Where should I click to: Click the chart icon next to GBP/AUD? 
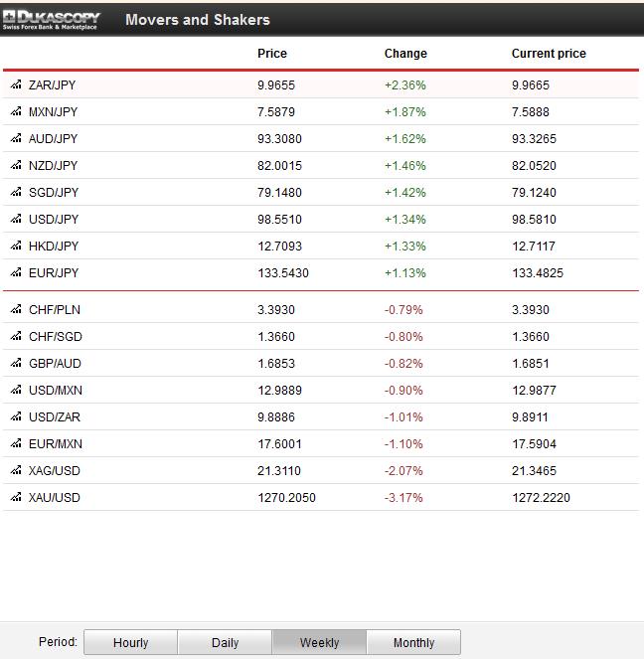(16, 364)
